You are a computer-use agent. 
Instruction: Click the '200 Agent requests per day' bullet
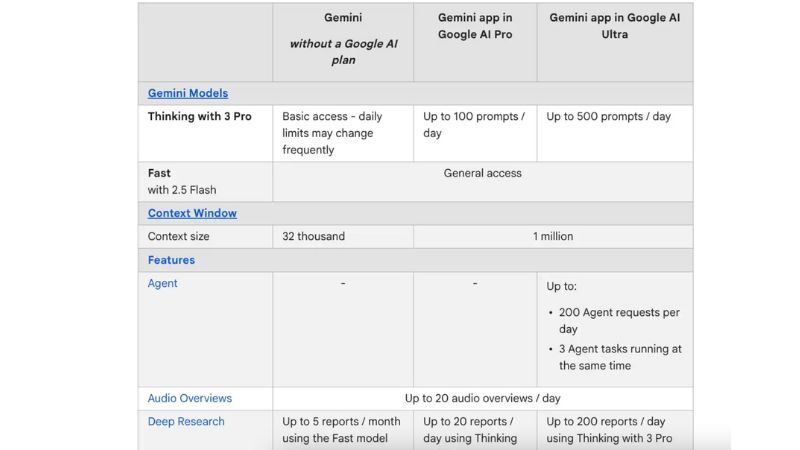[619, 320]
